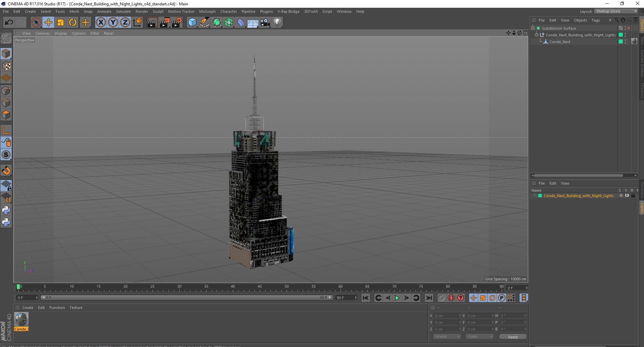The height and width of the screenshot is (347, 644).
Task: Toggle Autokeying button
Action: point(451,298)
